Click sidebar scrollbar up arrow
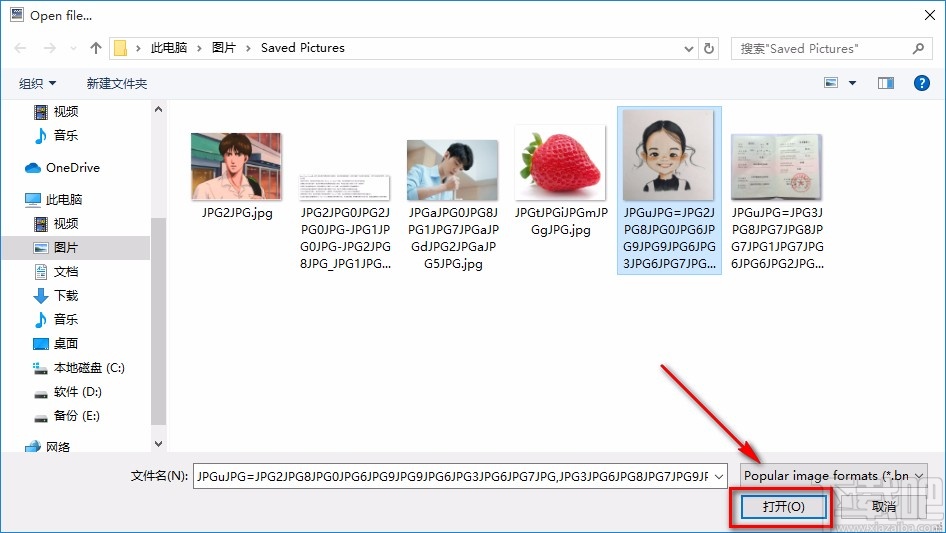Screen dimensions: 946x533 tap(158, 109)
